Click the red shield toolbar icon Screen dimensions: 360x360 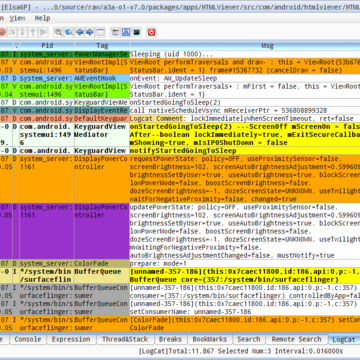click(152, 32)
